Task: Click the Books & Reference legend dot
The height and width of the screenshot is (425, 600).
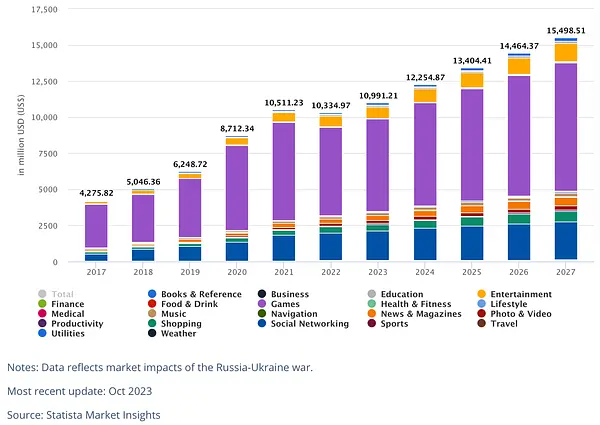Action: coord(152,294)
